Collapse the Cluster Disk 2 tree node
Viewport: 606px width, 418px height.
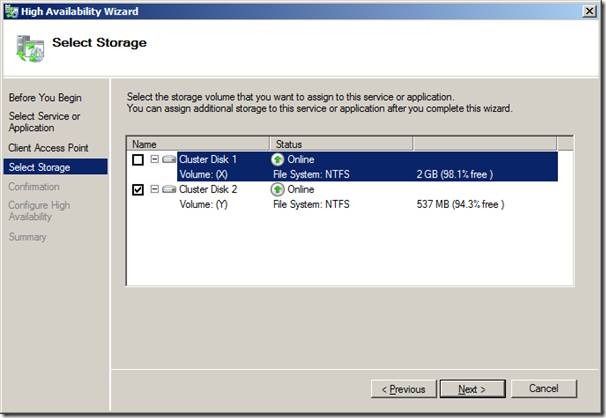coord(155,189)
